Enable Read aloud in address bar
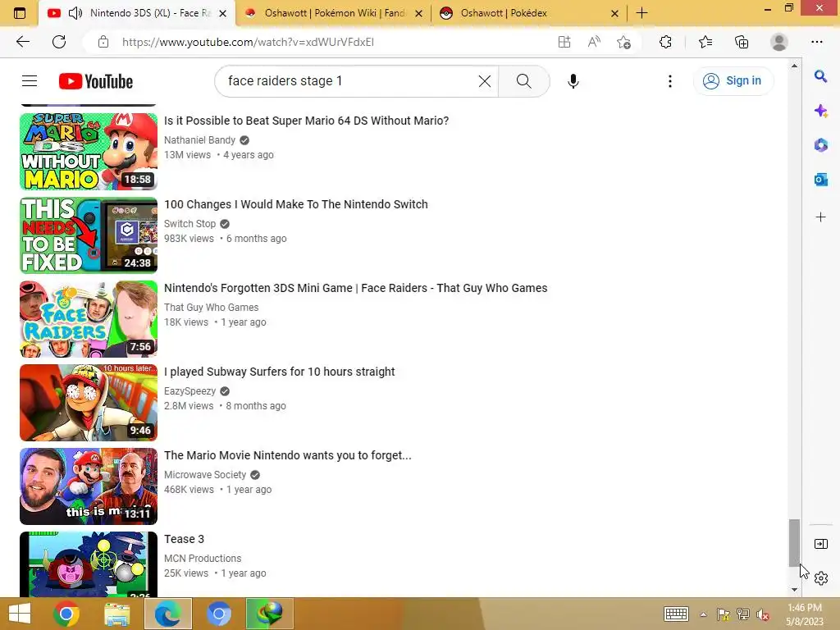The width and height of the screenshot is (840, 630). pyautogui.click(x=594, y=42)
